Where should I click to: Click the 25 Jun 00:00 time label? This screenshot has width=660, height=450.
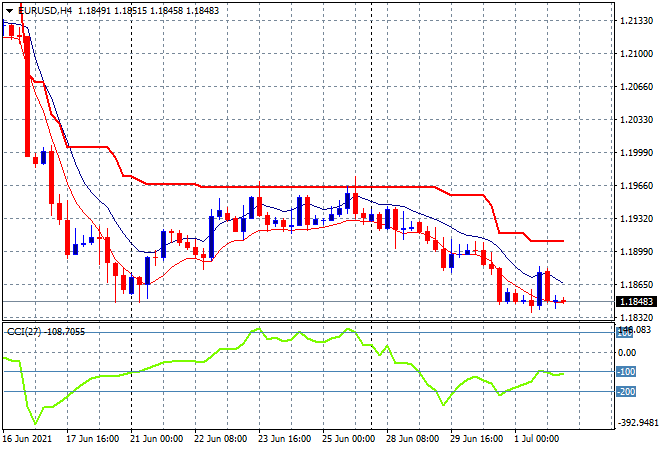[349, 439]
